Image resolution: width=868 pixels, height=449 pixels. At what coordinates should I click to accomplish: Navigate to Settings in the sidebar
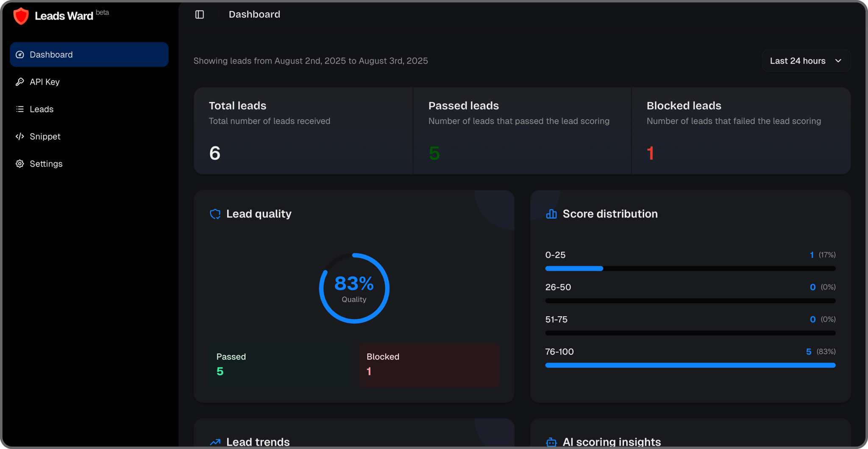coord(46,164)
